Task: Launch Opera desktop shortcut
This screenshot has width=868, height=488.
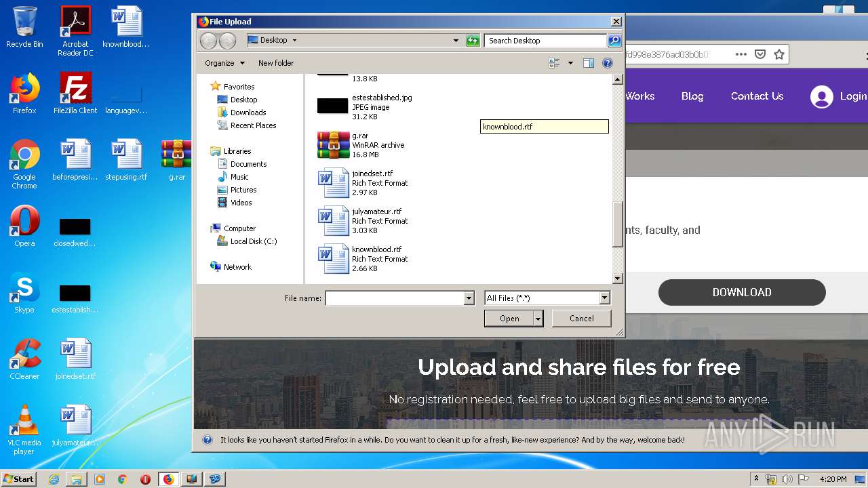Action: click(24, 226)
